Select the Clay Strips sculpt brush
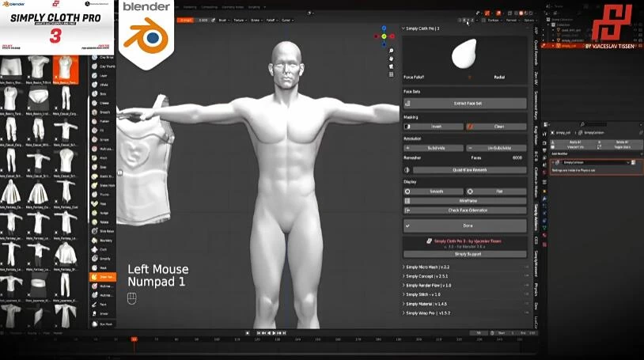This screenshot has width=644, height=360. [x=102, y=58]
